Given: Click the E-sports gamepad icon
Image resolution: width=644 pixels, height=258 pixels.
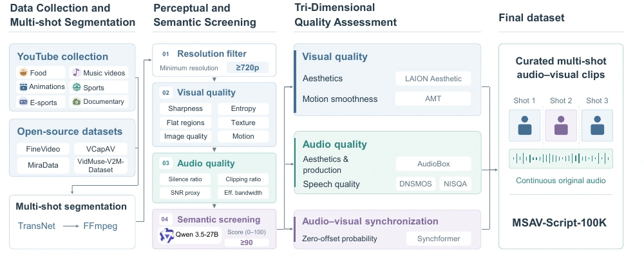Looking at the screenshot, I should [x=23, y=102].
